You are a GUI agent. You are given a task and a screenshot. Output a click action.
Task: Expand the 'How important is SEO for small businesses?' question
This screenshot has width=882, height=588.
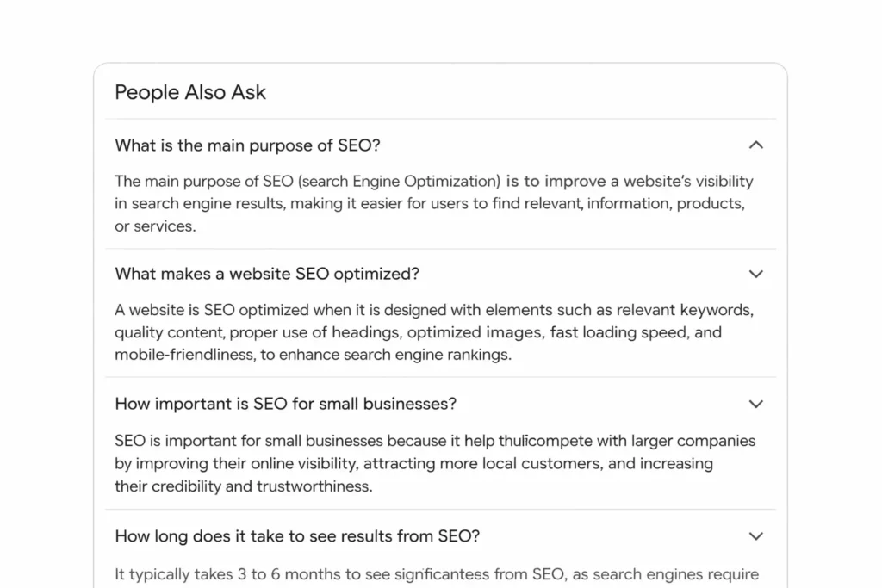(x=756, y=403)
